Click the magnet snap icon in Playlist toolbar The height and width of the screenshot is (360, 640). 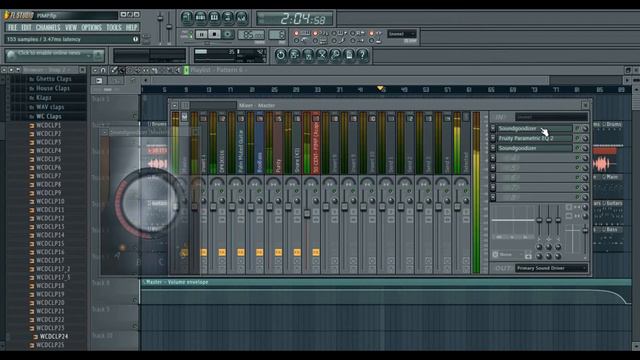[x=103, y=70]
